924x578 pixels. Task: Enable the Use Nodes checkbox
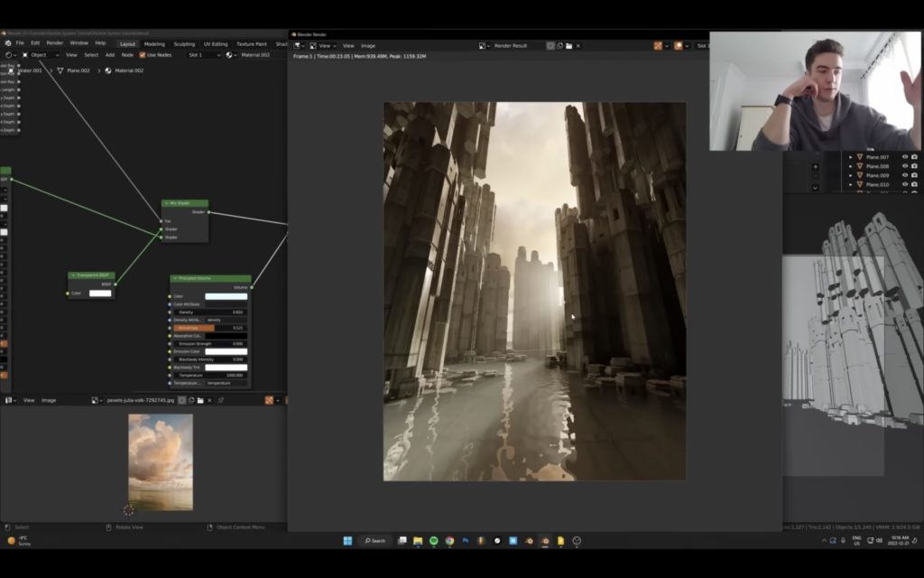pos(142,55)
